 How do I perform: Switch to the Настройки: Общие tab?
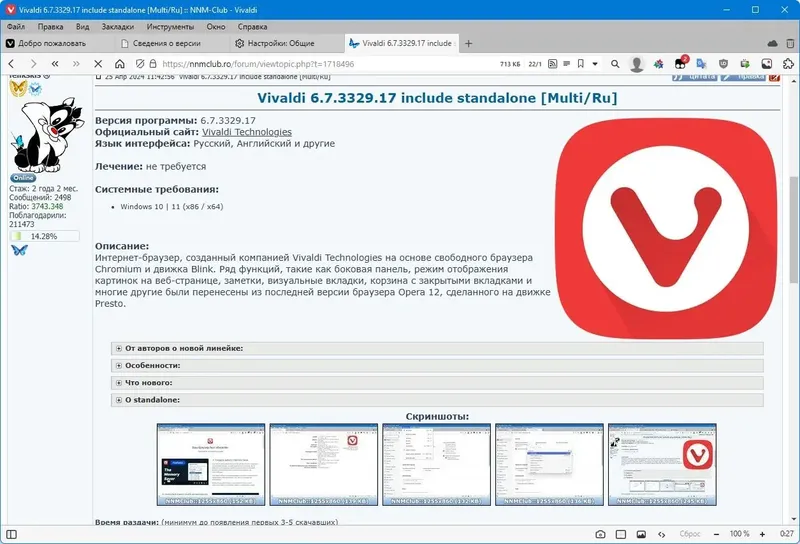pyautogui.click(x=287, y=43)
